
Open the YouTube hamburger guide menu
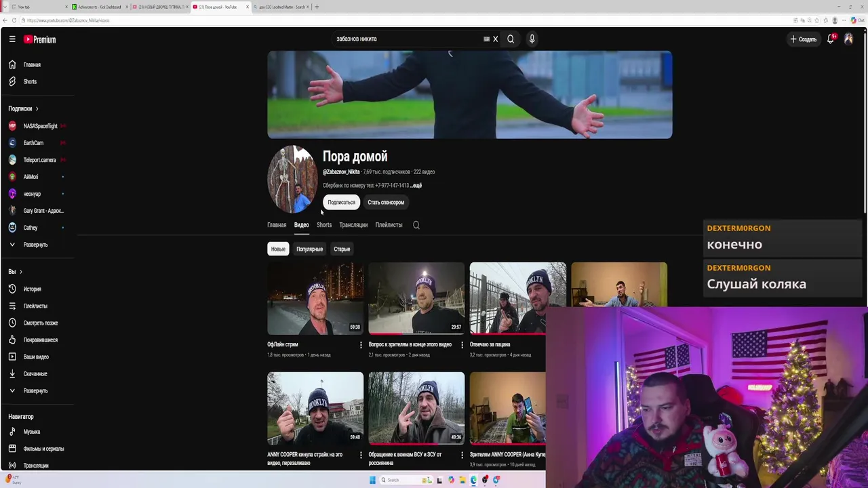[12, 39]
